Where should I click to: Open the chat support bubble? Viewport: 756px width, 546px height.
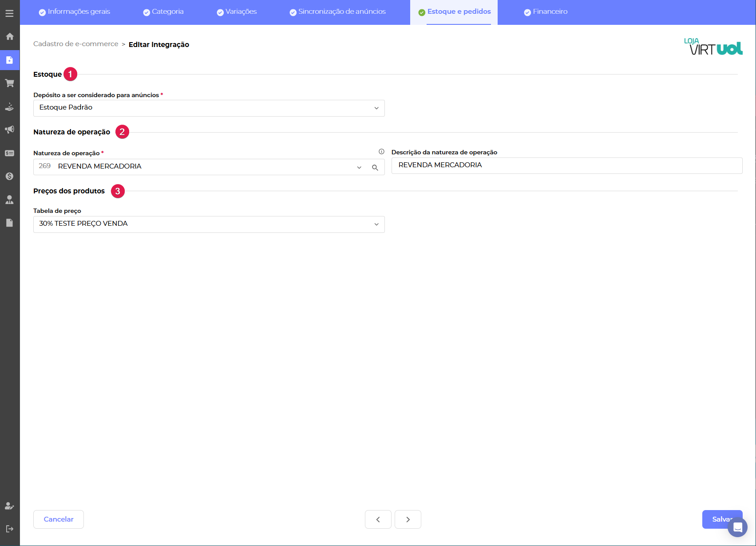click(737, 527)
